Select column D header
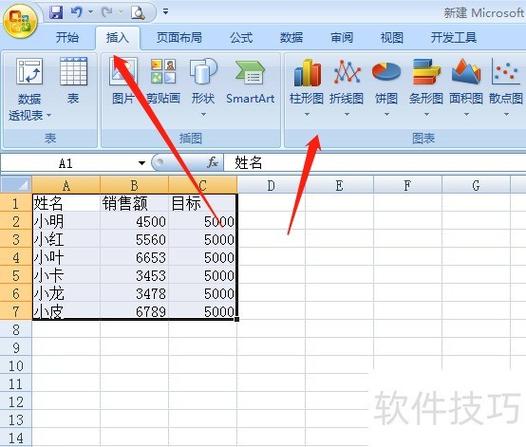The width and height of the screenshot is (526, 447). (x=271, y=185)
